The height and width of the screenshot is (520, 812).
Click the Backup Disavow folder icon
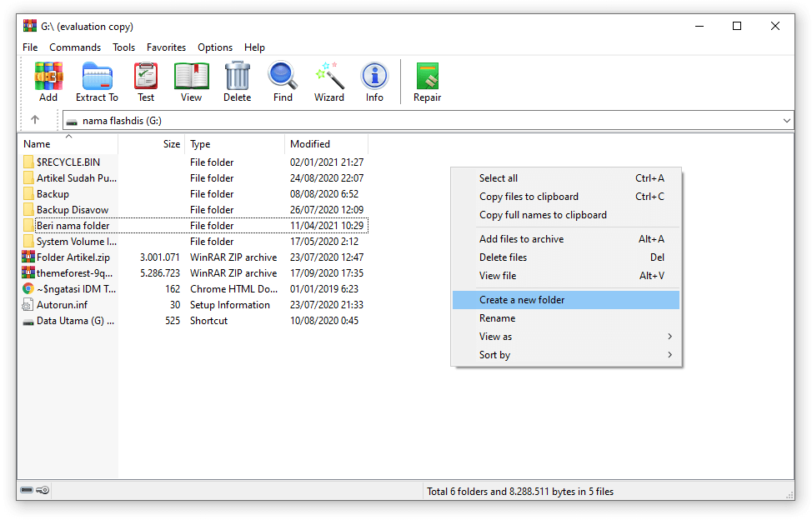pyautogui.click(x=28, y=209)
